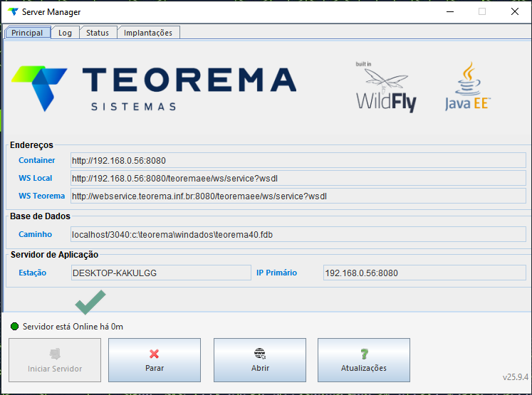Screen dimensions: 532x395
Task: Click the Endereços section heading
Action: point(31,145)
